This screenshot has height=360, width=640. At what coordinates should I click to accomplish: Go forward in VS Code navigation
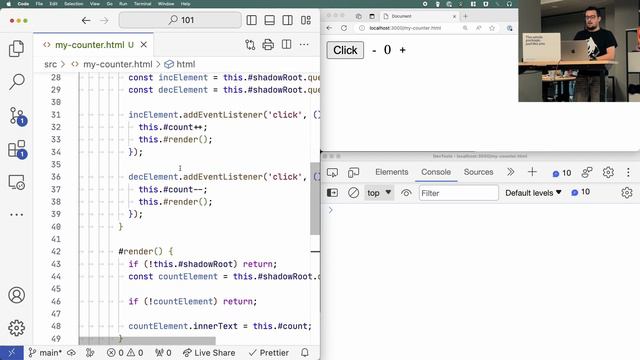[x=104, y=20]
